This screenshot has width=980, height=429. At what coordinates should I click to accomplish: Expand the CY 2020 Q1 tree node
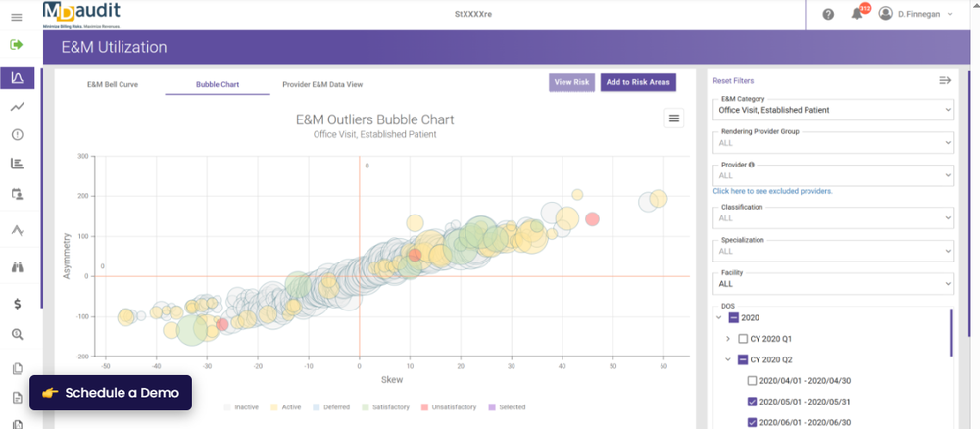coord(727,339)
